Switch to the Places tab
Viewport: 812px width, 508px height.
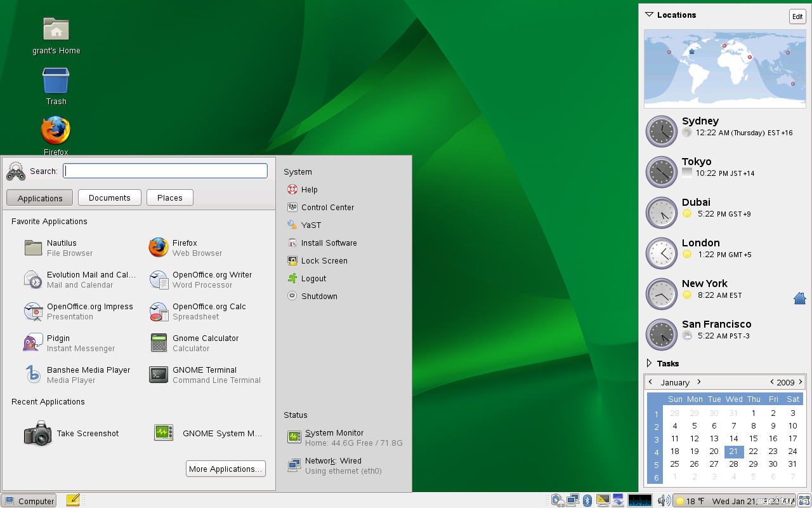point(169,197)
